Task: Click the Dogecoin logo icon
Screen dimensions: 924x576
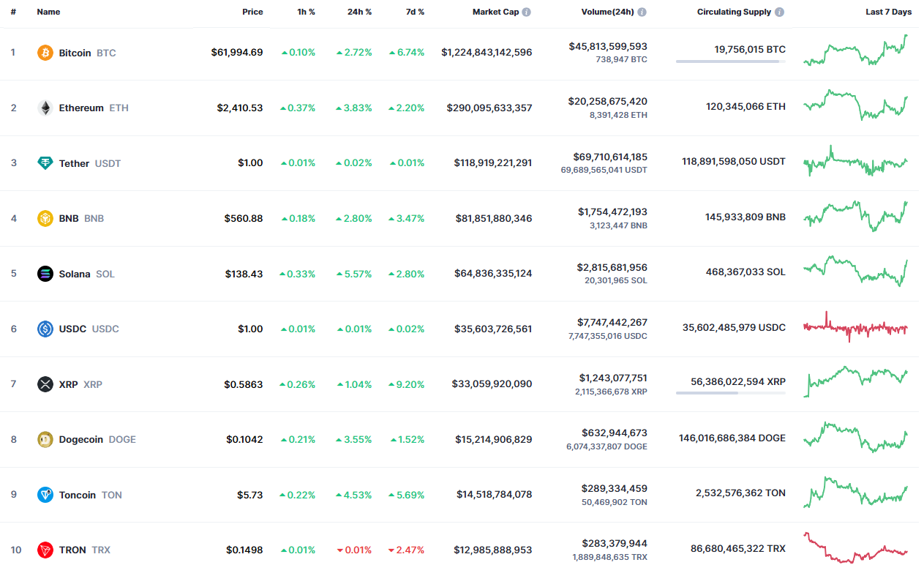Action: point(45,439)
